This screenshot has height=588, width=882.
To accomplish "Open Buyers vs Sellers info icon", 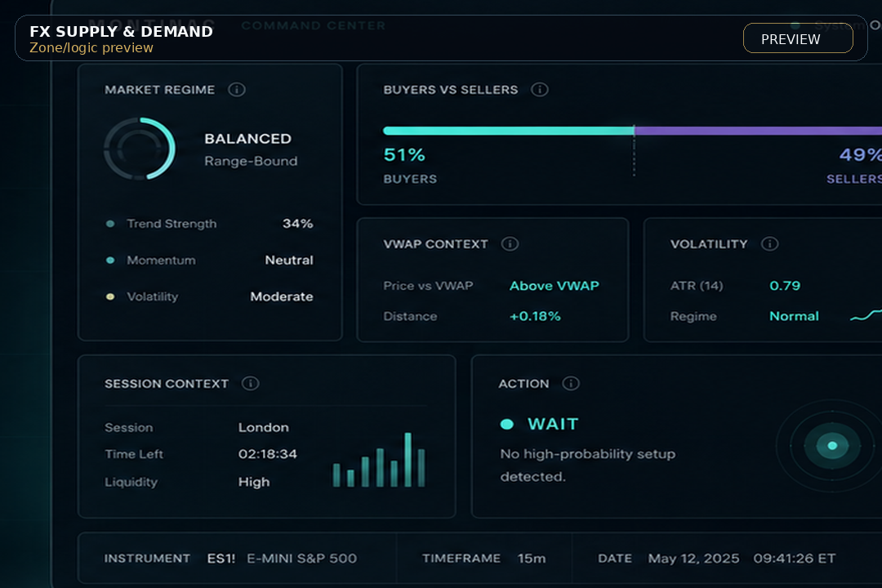I will pos(540,90).
